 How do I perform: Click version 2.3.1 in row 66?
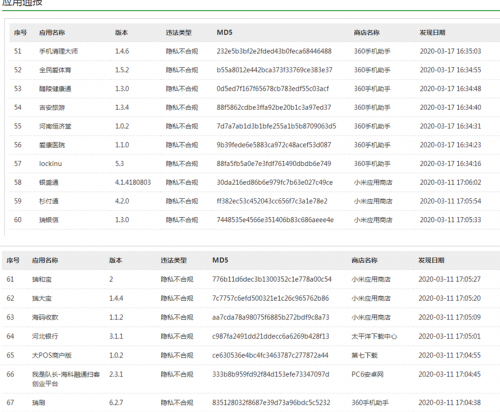point(116,374)
